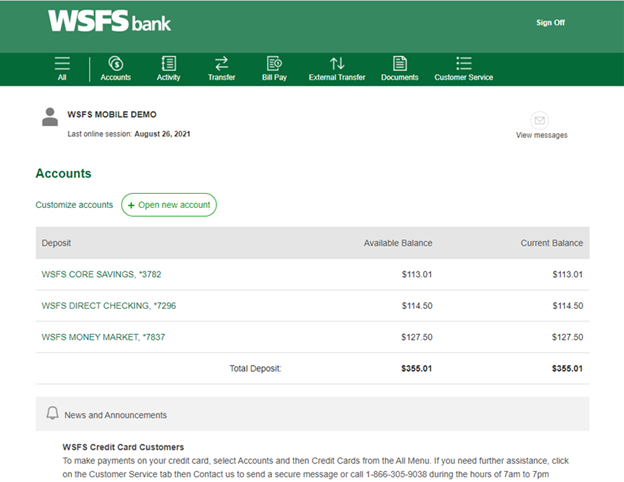Click the Deposit column header
624x482 pixels.
coord(56,243)
